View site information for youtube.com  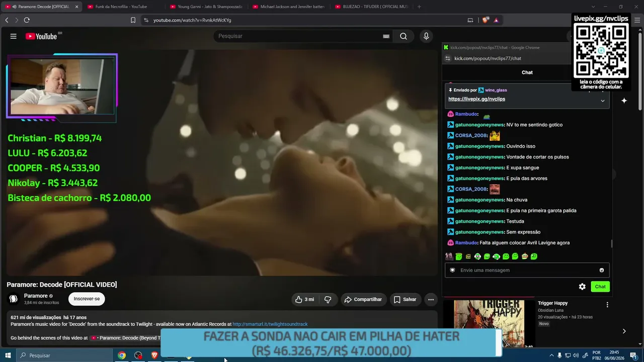pos(146,20)
